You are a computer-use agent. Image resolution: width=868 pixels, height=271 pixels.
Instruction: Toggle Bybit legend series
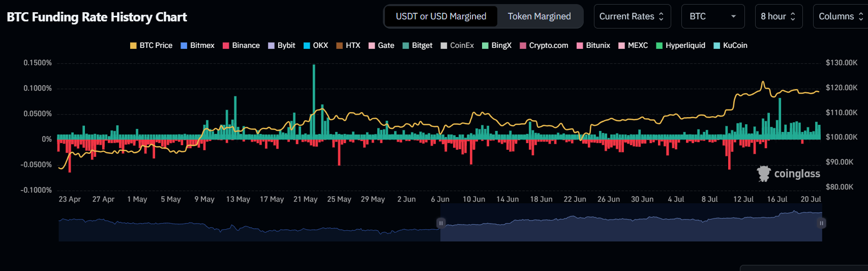pos(281,45)
